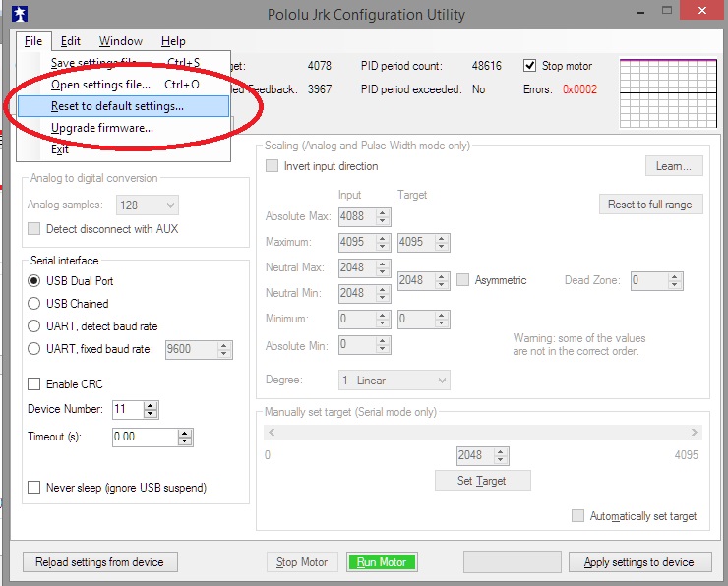
Task: Click the Device Number stepper arrows
Action: coord(150,410)
